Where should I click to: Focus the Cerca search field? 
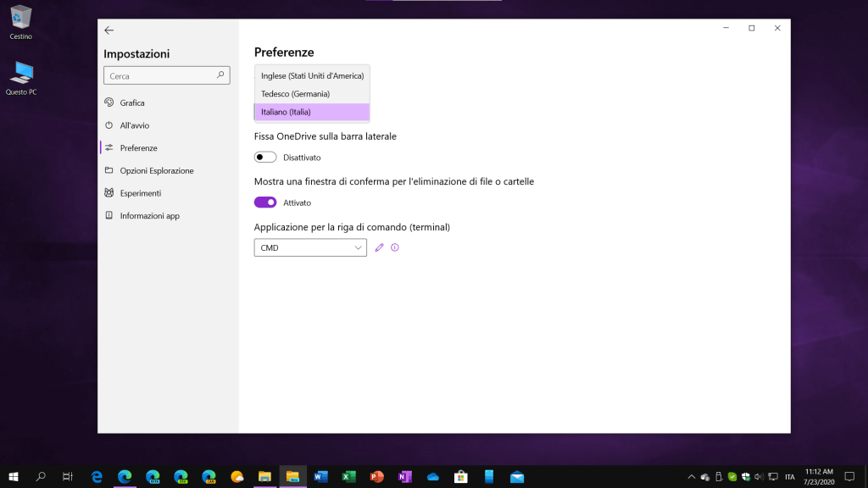click(x=159, y=75)
